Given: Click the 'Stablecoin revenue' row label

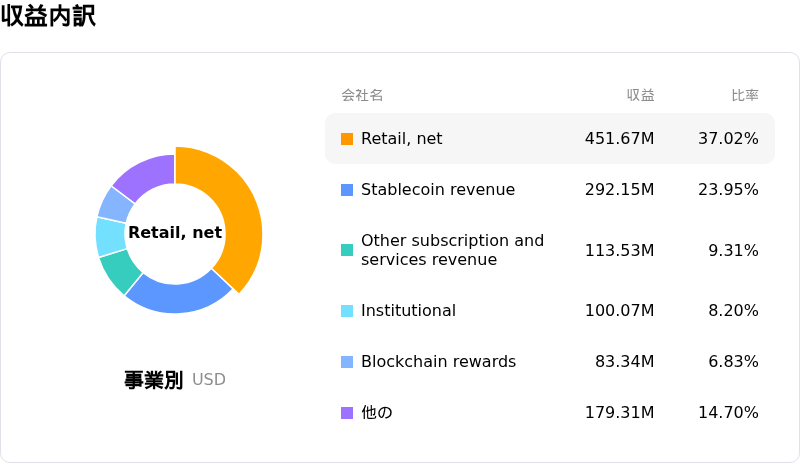Looking at the screenshot, I should coord(438,189).
